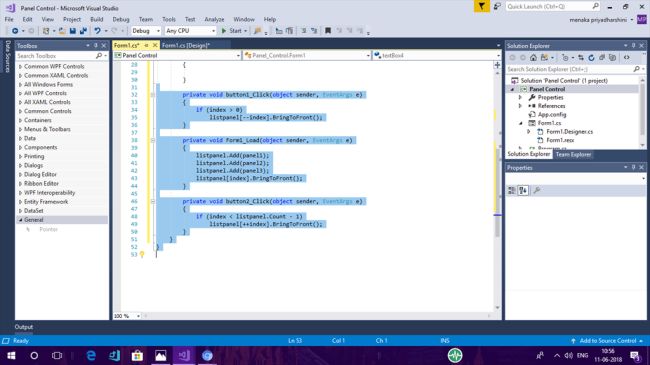Open Analyze menu
This screenshot has height=365, width=650.
pyautogui.click(x=214, y=19)
